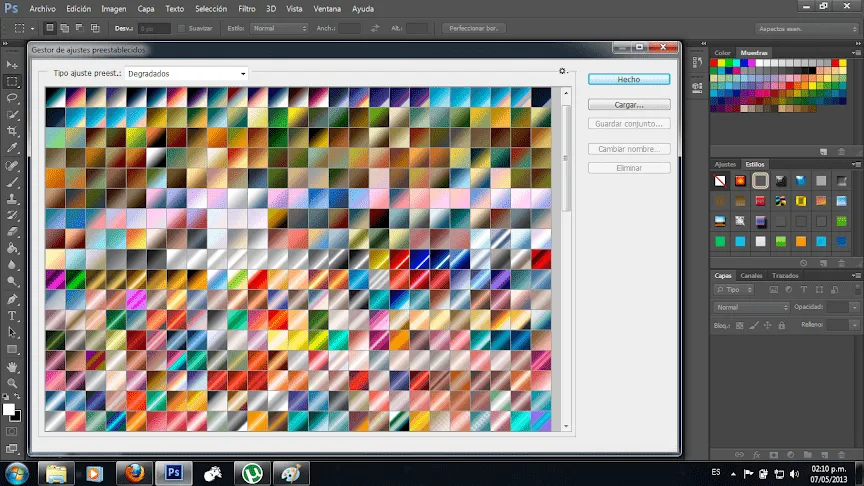The width and height of the screenshot is (864, 486).
Task: Switch to the Color tab
Action: (722, 53)
